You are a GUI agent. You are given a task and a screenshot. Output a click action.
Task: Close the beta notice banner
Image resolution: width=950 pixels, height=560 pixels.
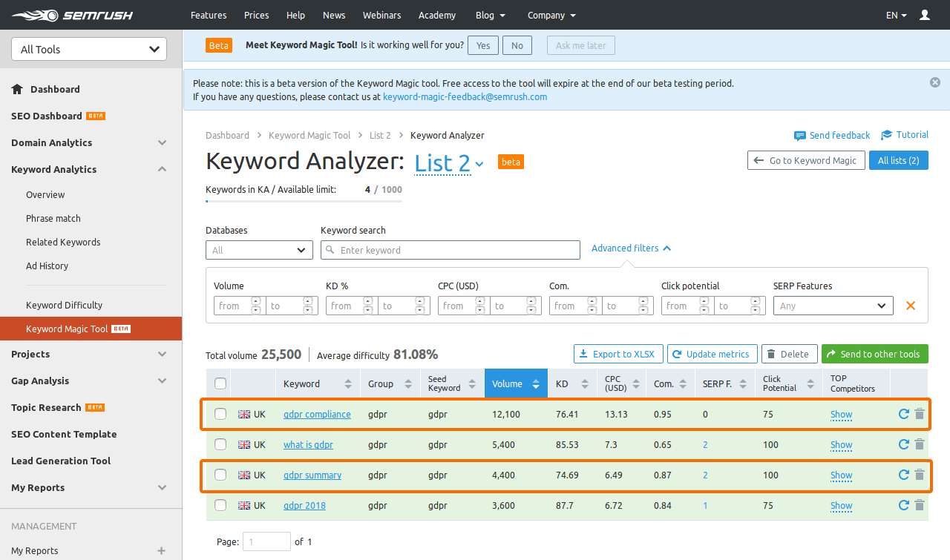pyautogui.click(x=935, y=82)
